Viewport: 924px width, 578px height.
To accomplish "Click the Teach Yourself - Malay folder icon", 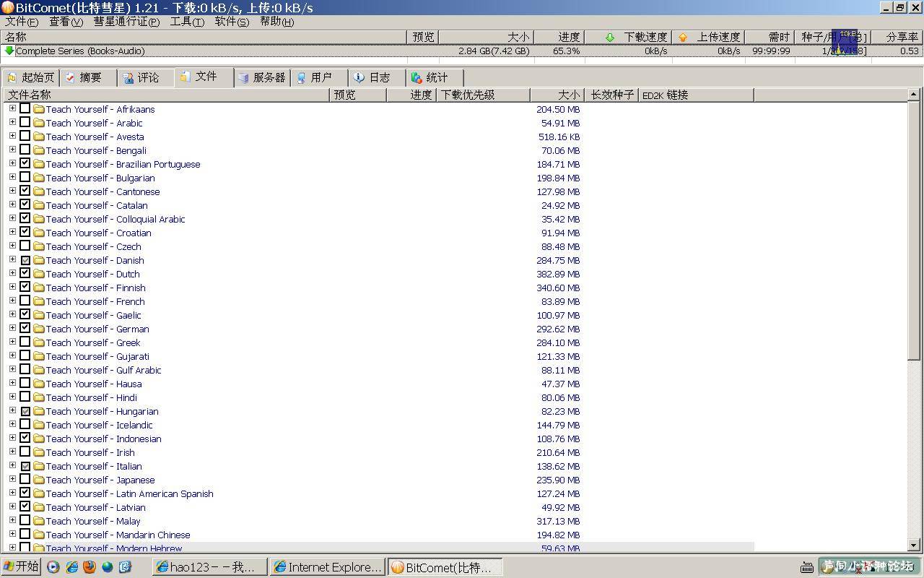I will [x=39, y=521].
